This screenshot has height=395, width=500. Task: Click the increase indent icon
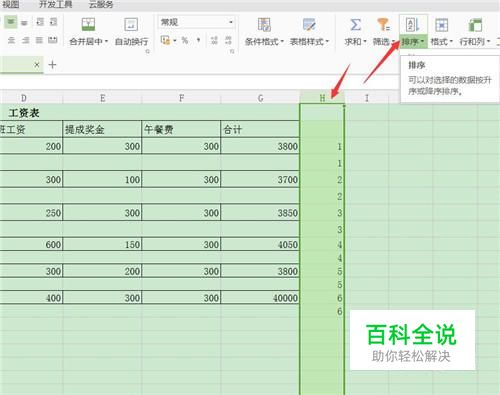tap(53, 22)
